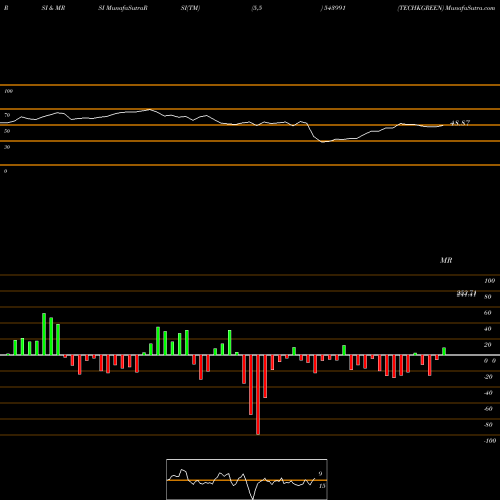Viewport: 500px width, 500px height.
Task: Click the RSI axis label 30
Action: coord(7,147)
